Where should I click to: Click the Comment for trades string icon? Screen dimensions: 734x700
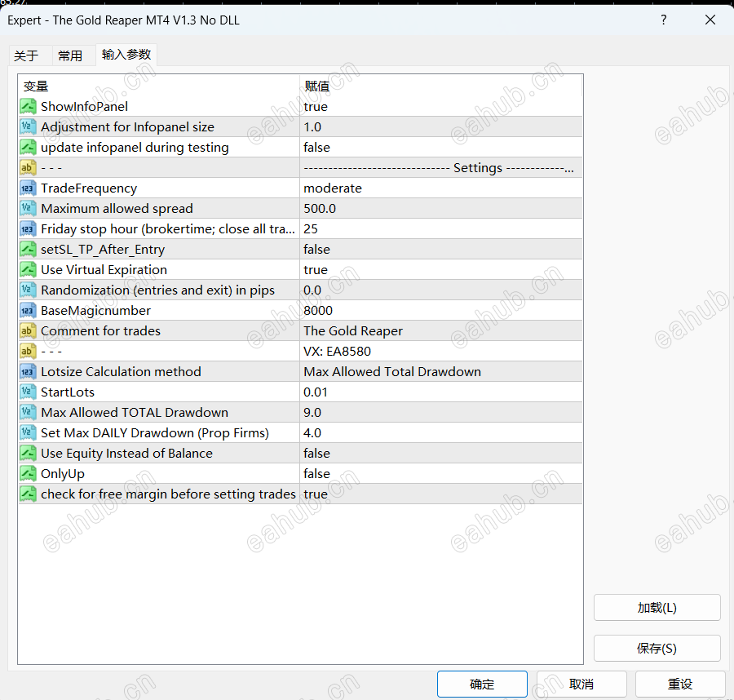pyautogui.click(x=28, y=331)
